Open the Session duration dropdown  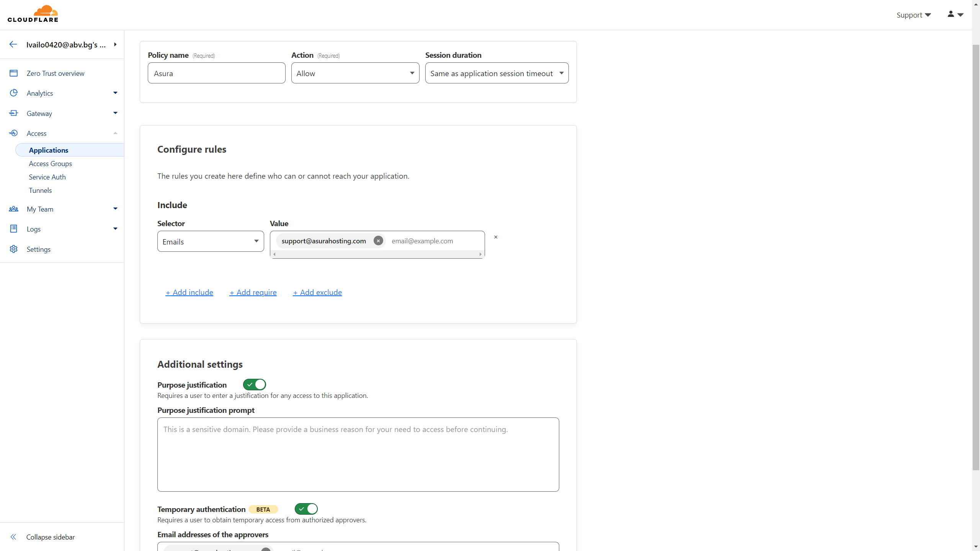coord(497,73)
